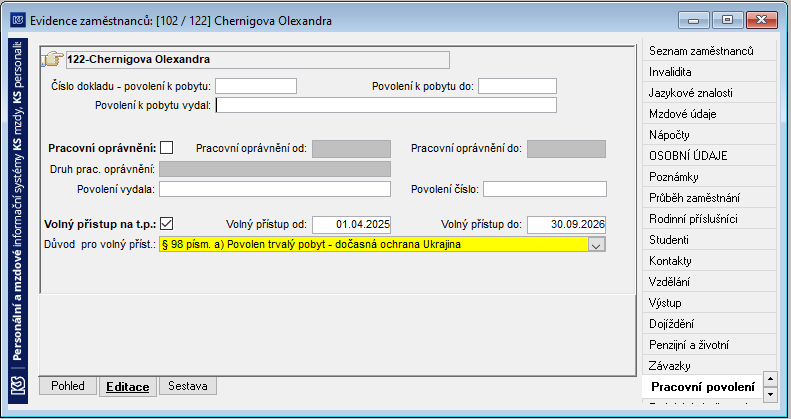This screenshot has height=419, width=791.
Task: Click the Číslo dokladu - povolení k pobytu field
Action: click(x=256, y=86)
